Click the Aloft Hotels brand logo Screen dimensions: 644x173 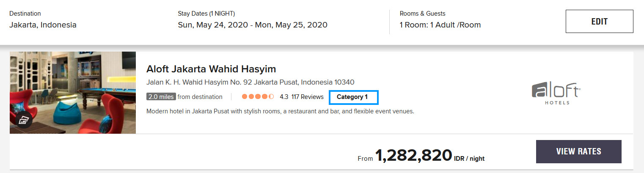coord(556,93)
